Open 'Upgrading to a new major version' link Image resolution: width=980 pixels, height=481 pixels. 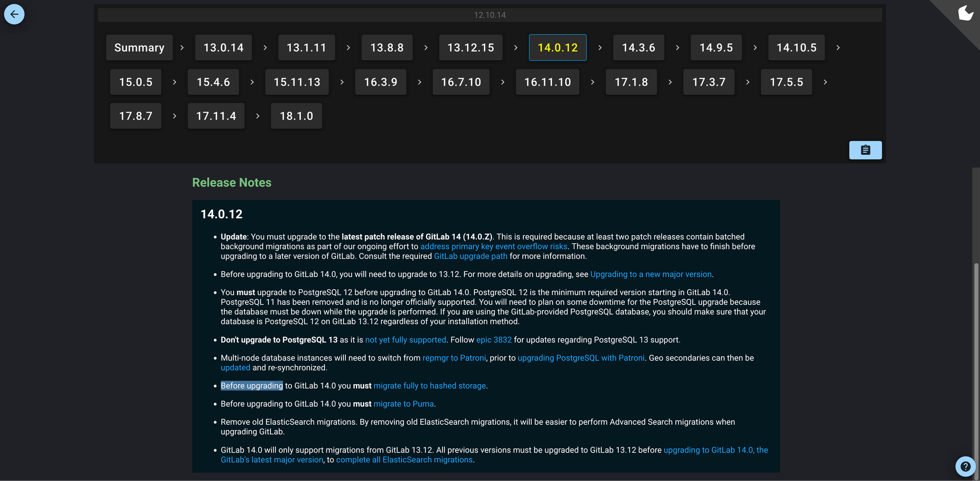(651, 274)
